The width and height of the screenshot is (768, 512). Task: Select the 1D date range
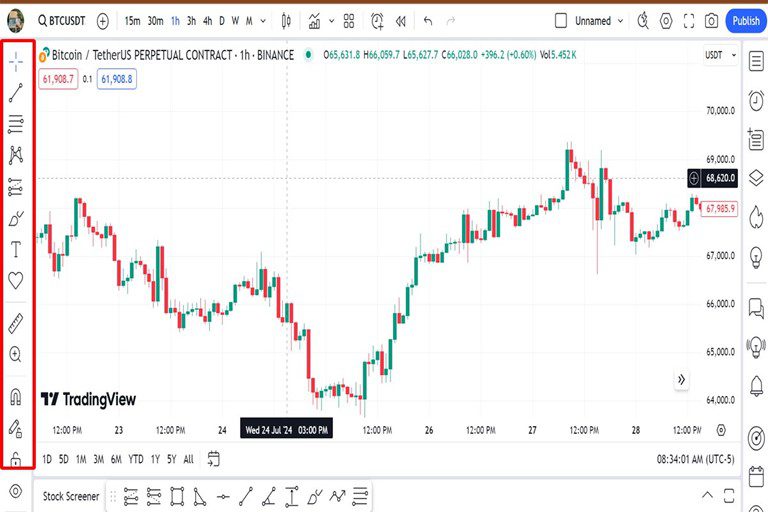click(x=47, y=459)
